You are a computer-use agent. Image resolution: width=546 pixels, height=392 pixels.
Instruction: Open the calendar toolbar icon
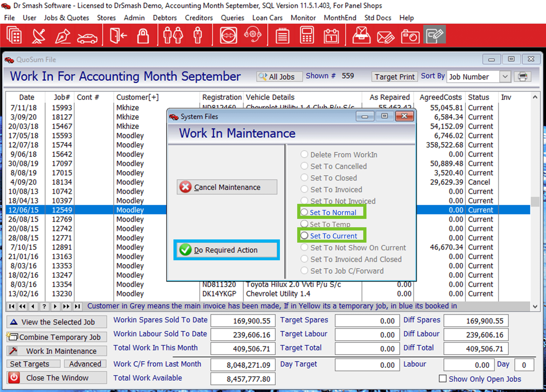(x=331, y=35)
